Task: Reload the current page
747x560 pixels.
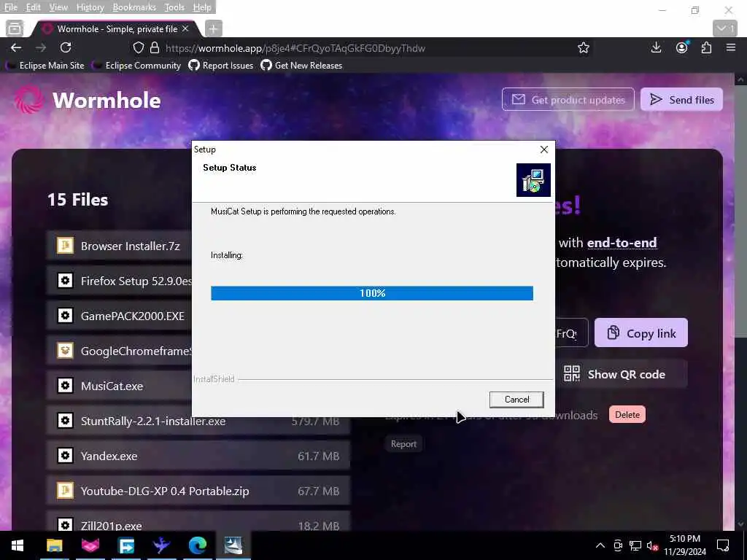Action: click(66, 47)
